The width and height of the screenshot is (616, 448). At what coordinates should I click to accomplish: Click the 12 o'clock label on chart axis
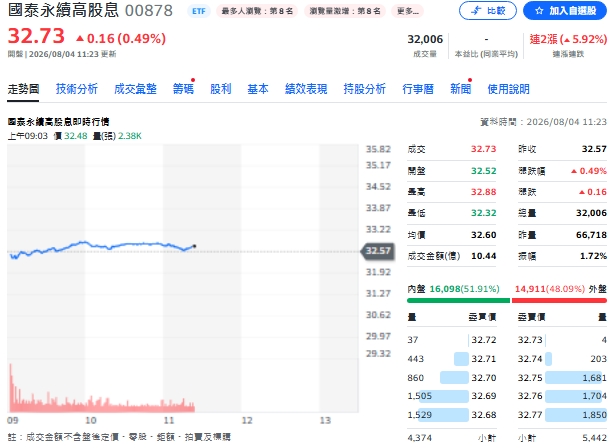coord(247,421)
